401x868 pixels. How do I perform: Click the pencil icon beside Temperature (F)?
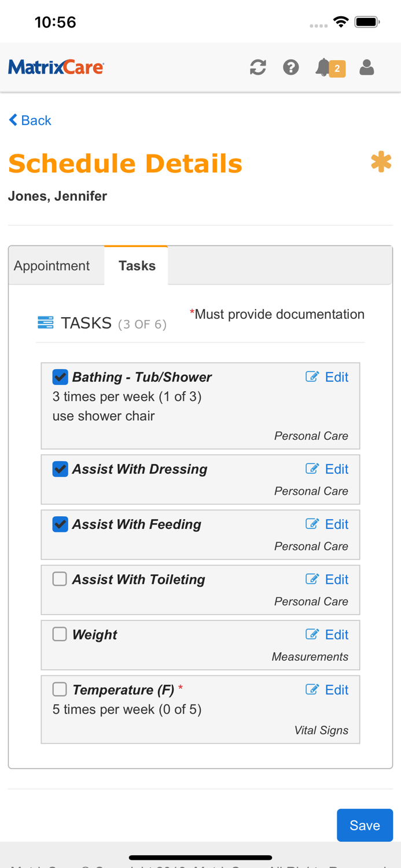(x=312, y=689)
